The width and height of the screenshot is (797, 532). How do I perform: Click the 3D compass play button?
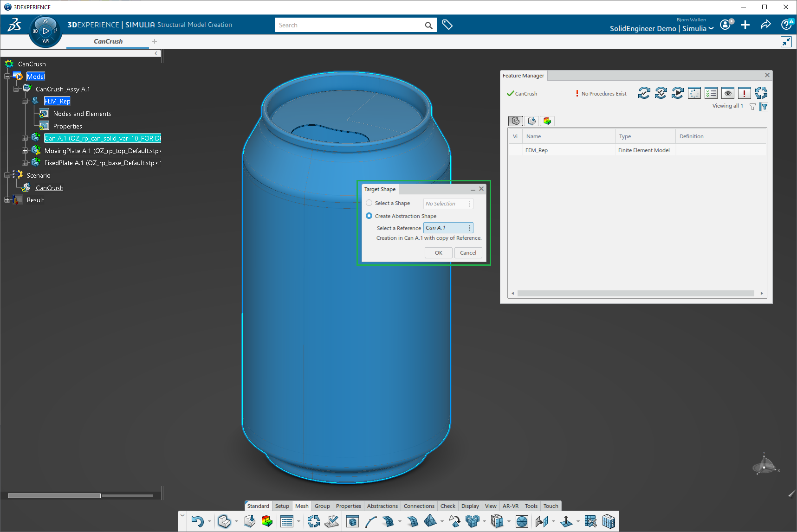coord(45,31)
